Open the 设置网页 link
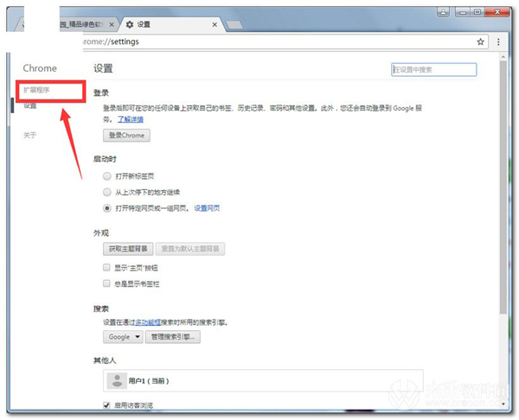The height and width of the screenshot is (420, 519). (207, 208)
